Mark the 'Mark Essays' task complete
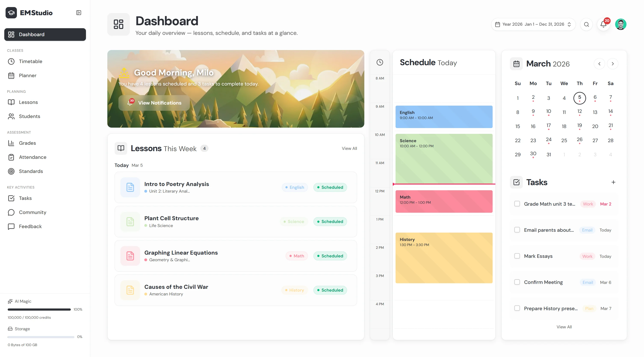Viewport: 644px width, 357px height. pyautogui.click(x=517, y=256)
